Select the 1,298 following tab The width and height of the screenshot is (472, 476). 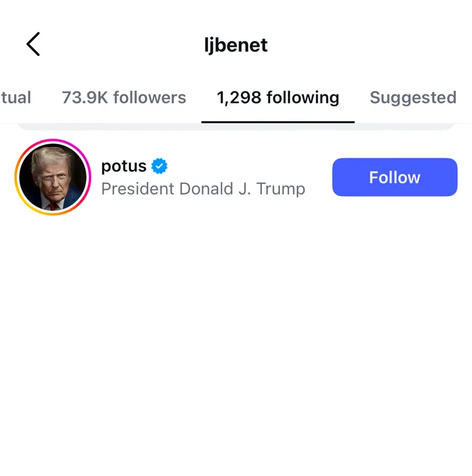(278, 97)
